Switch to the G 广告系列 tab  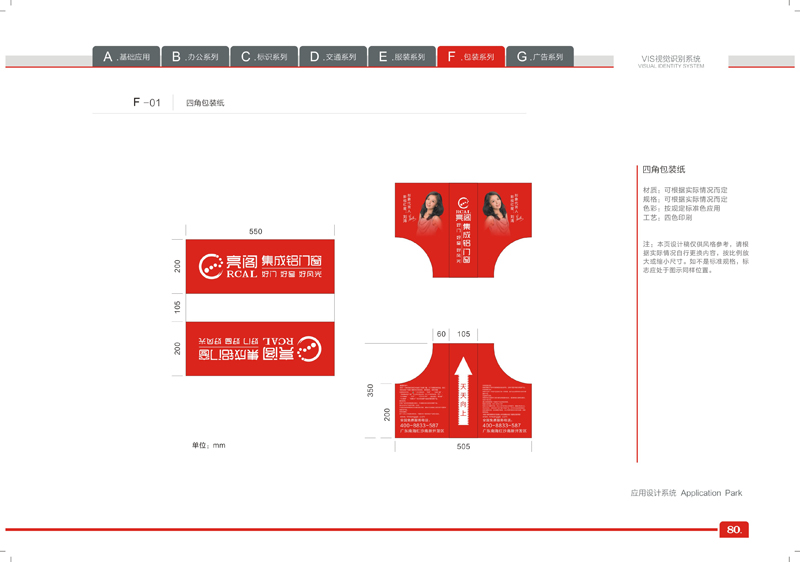tap(540, 57)
